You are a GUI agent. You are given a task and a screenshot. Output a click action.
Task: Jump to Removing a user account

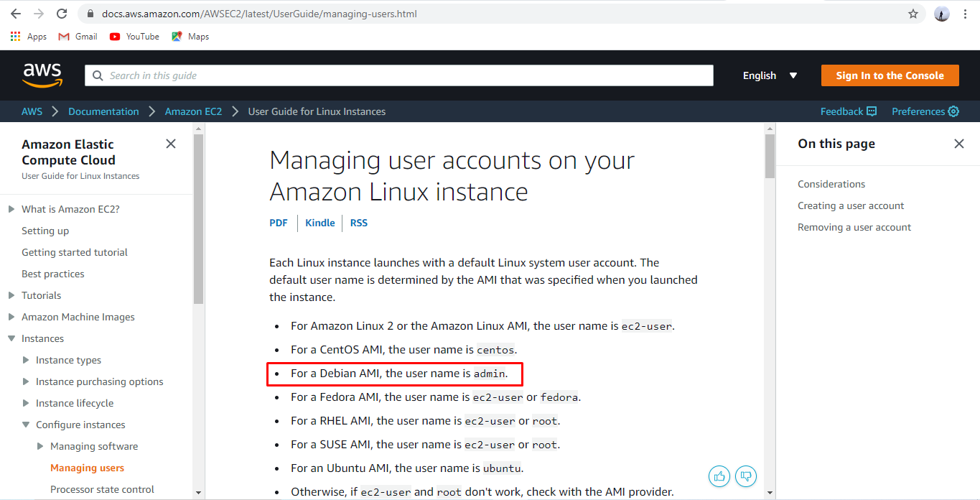854,227
